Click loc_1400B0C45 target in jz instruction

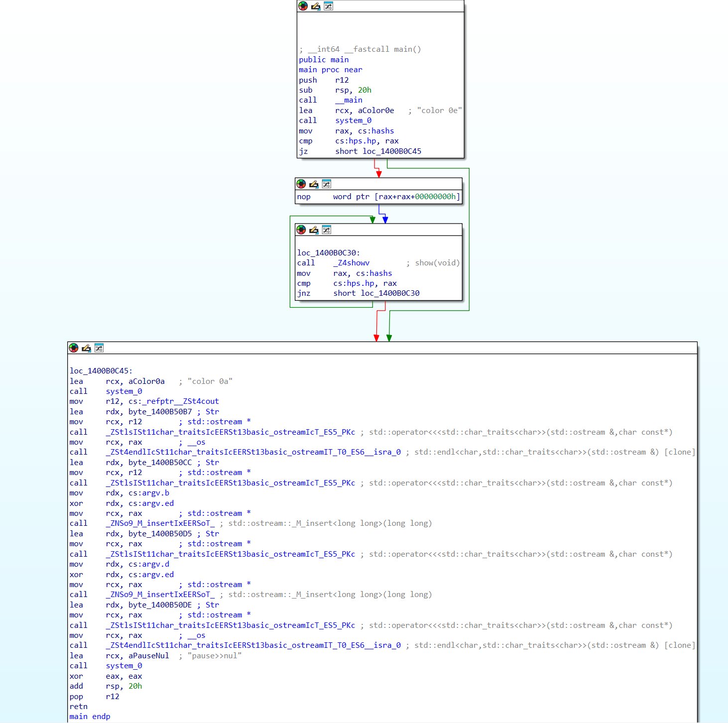point(391,151)
